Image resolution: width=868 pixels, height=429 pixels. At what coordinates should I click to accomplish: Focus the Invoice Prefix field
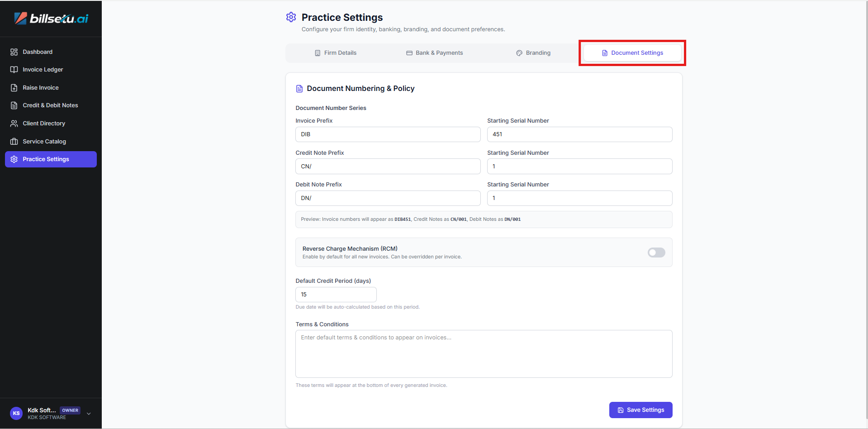click(x=388, y=134)
